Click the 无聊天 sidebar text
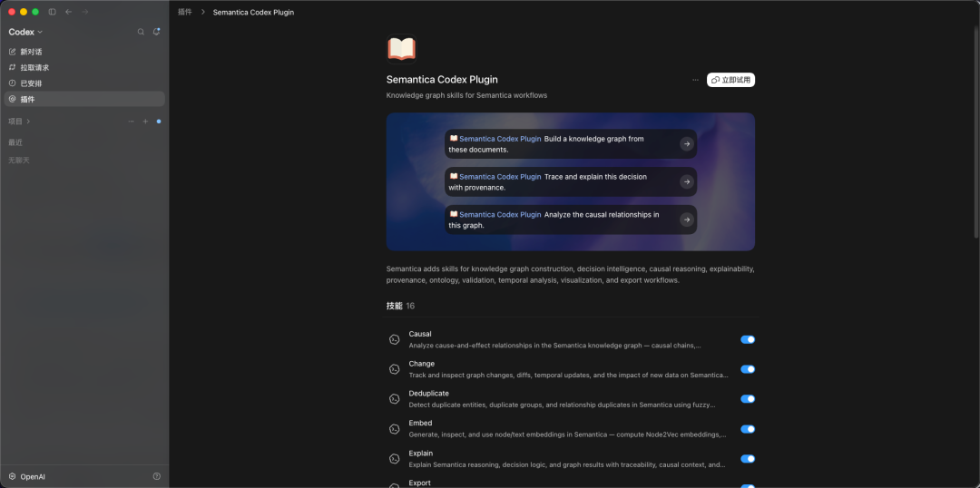This screenshot has height=488, width=980. click(x=19, y=160)
